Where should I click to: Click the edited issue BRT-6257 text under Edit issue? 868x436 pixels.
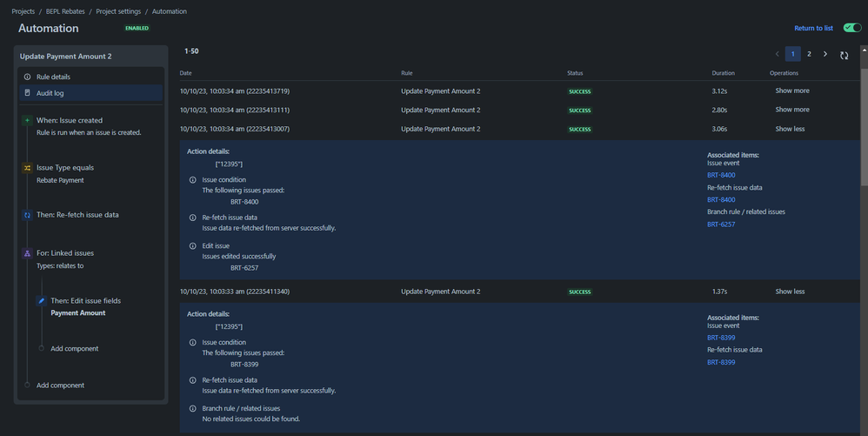244,267
